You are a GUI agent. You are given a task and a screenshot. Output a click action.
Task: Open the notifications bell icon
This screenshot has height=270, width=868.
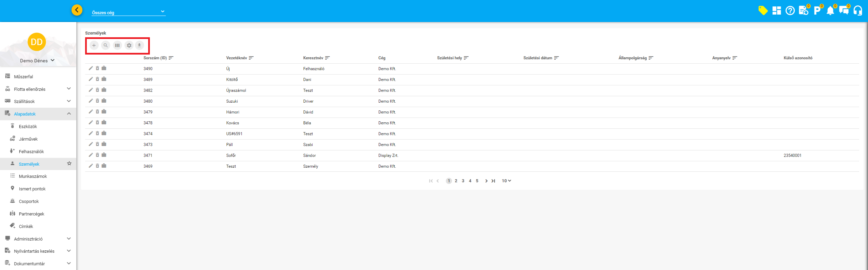[x=830, y=11]
